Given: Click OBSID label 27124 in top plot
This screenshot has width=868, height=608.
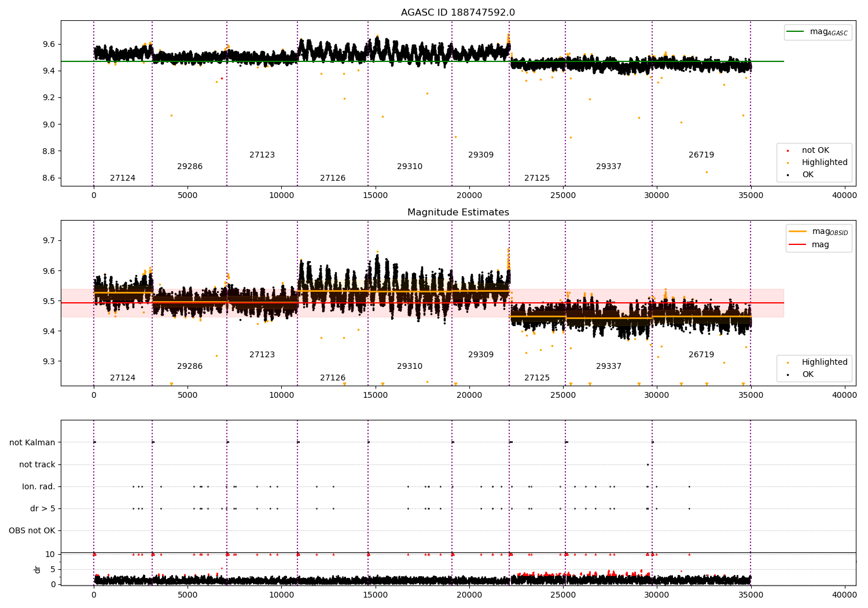Looking at the screenshot, I should pos(123,178).
